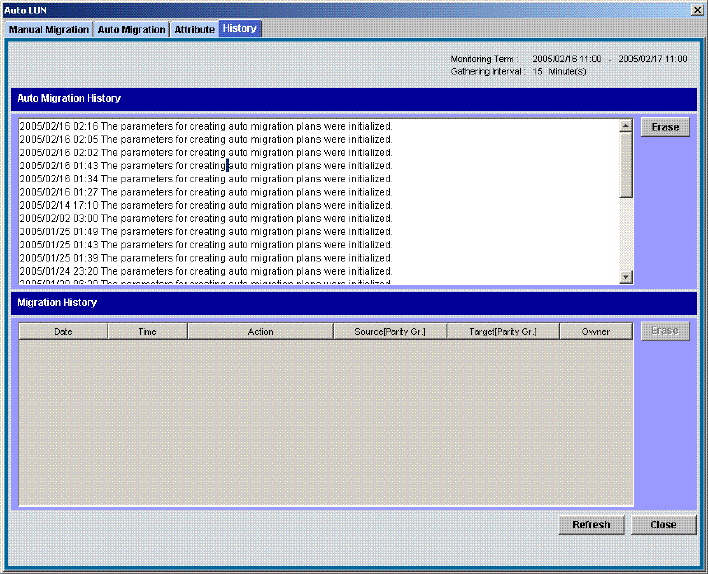Click the Target[Parity Gr.] column header
The image size is (708, 574).
click(503, 331)
